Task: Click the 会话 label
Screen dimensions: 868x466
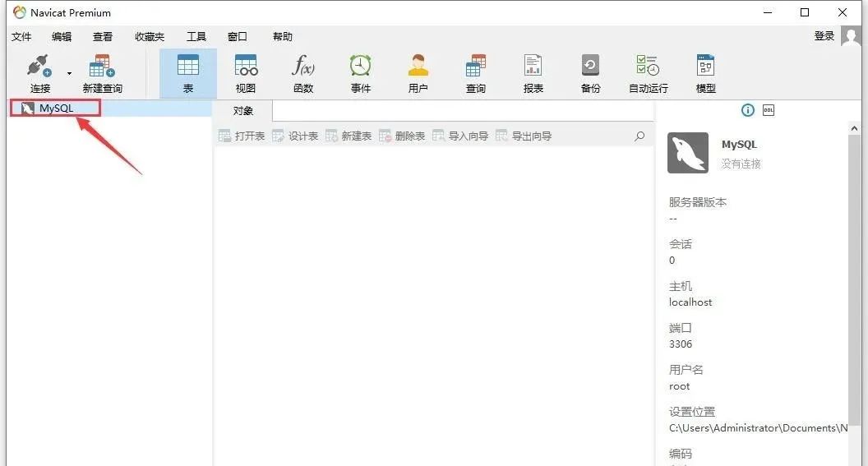Action: 681,244
